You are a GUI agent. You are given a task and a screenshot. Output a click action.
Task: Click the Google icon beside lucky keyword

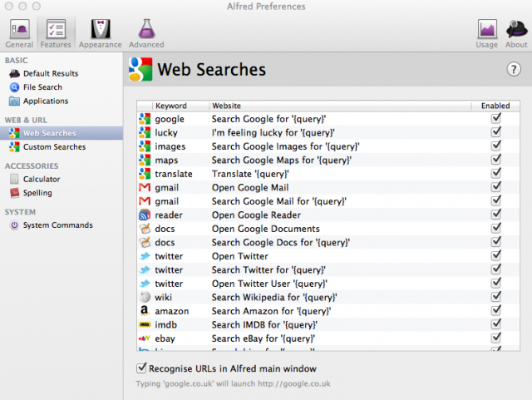coord(145,132)
